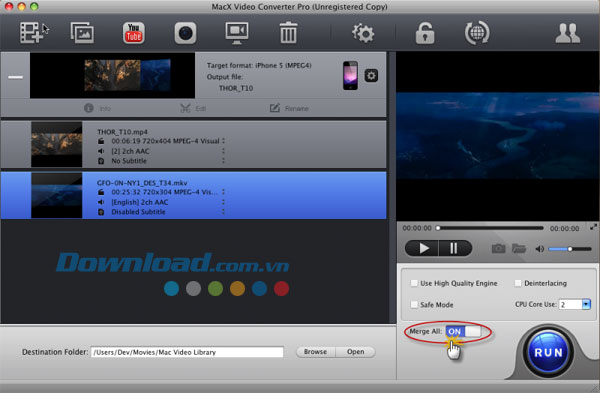Enable the Deinterlacing checkbox

(x=518, y=283)
